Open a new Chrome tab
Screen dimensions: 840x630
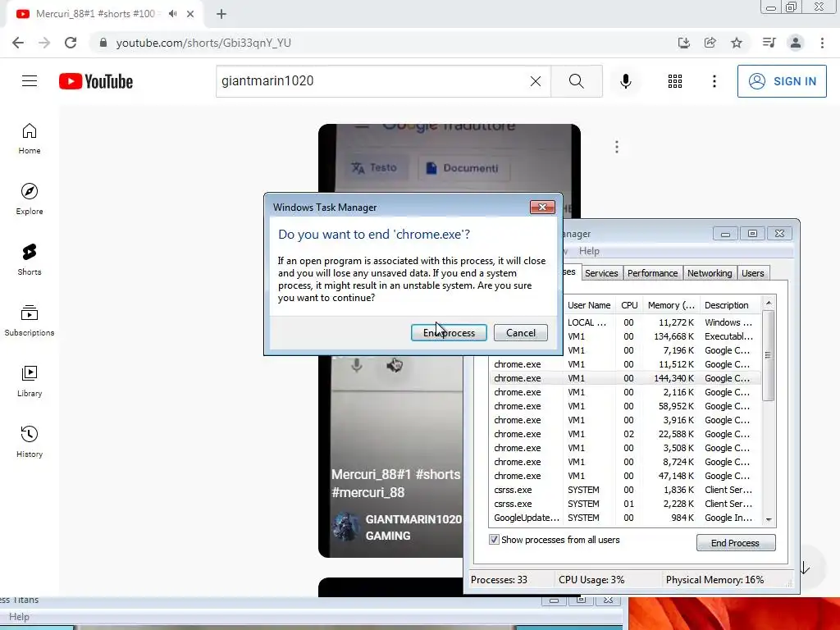(221, 14)
